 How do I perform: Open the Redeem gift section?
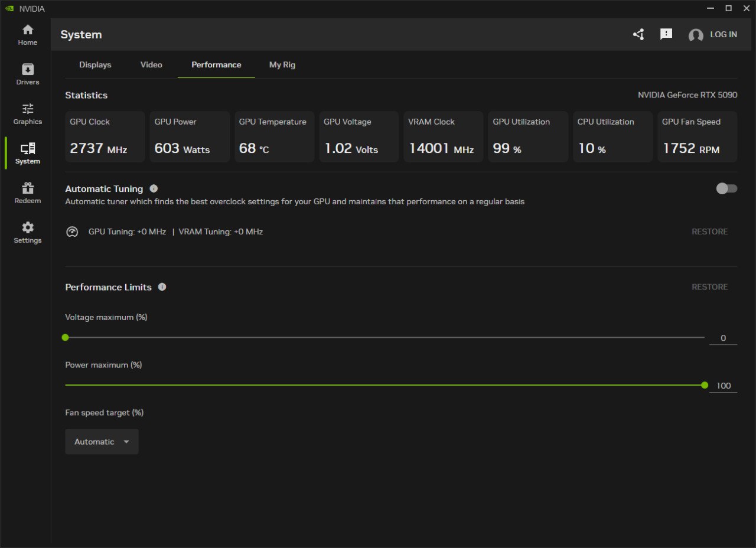tap(27, 193)
